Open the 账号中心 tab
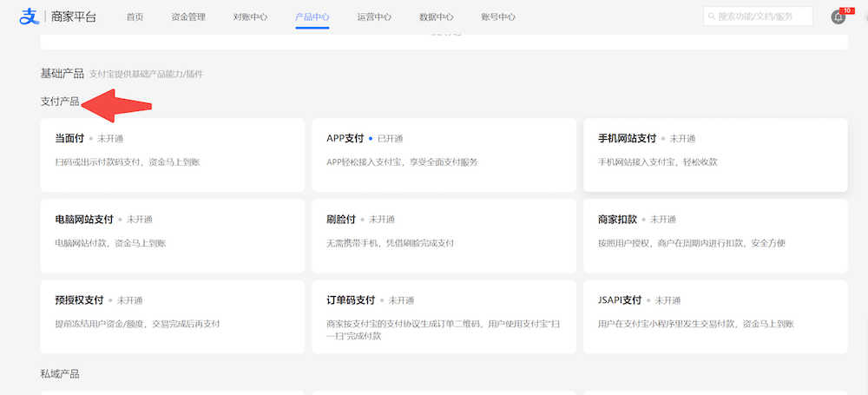 (x=497, y=16)
